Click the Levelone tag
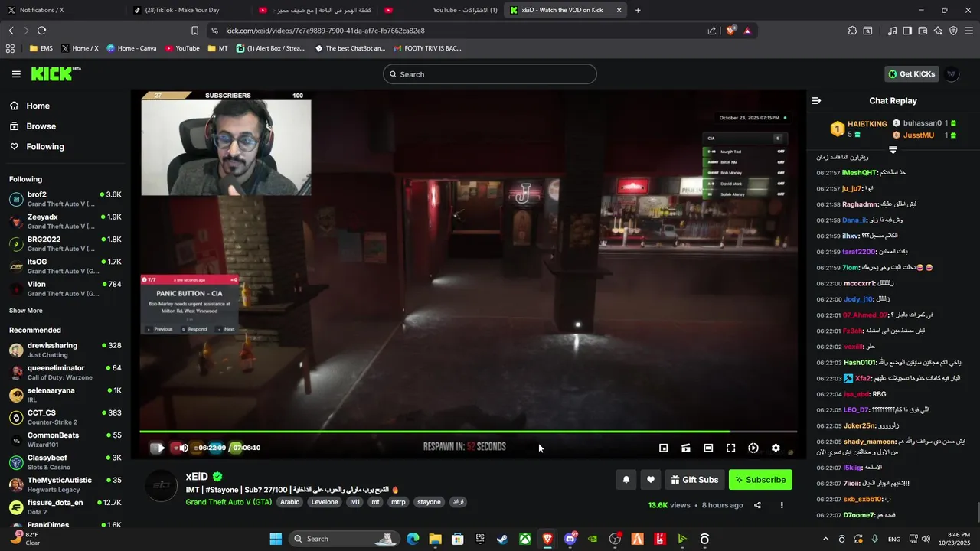The height and width of the screenshot is (551, 980). click(325, 502)
